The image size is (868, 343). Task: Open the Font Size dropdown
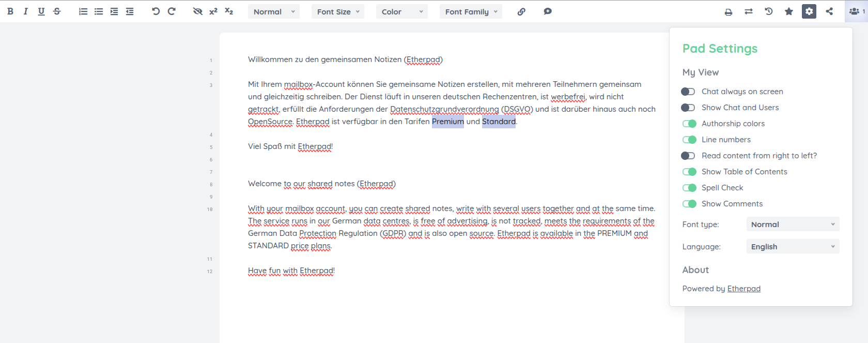tap(338, 11)
